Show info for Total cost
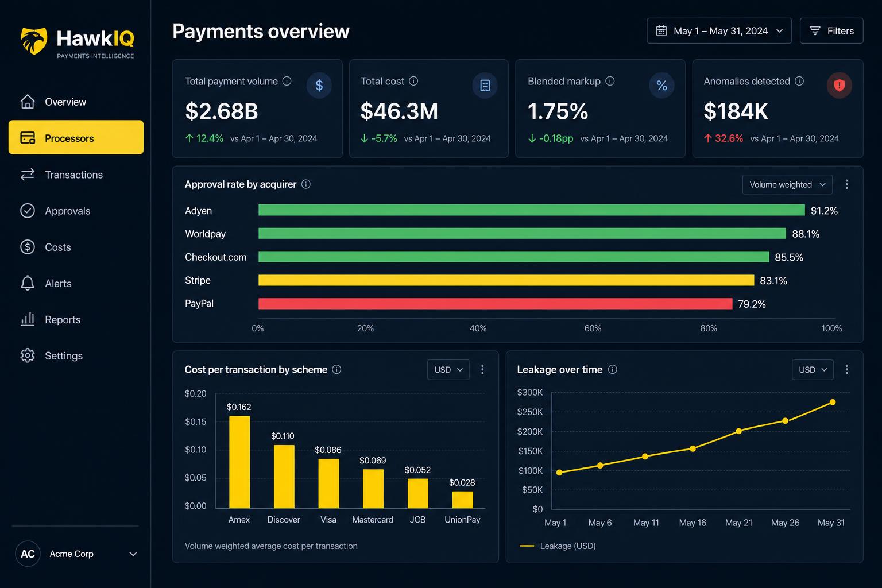The width and height of the screenshot is (882, 588). (413, 81)
